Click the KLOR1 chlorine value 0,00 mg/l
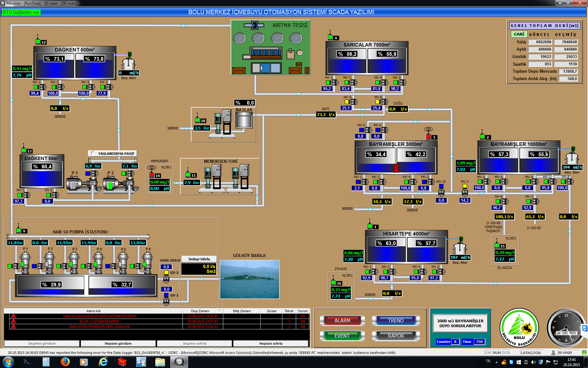The height and width of the screenshot is (368, 588). [x=160, y=182]
